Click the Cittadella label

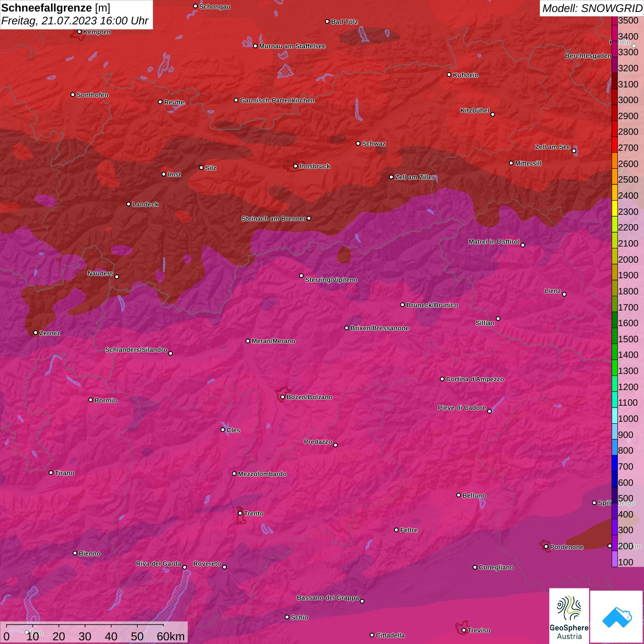tap(390, 635)
